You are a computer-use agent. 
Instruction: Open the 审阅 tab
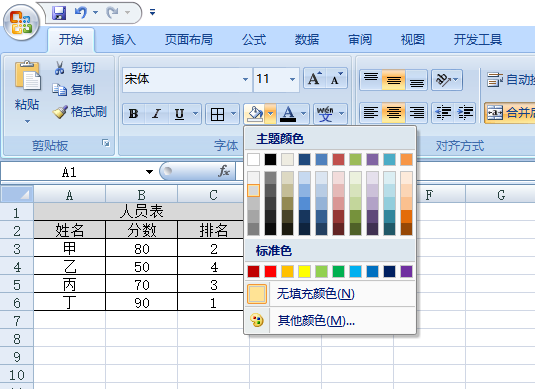coord(360,40)
